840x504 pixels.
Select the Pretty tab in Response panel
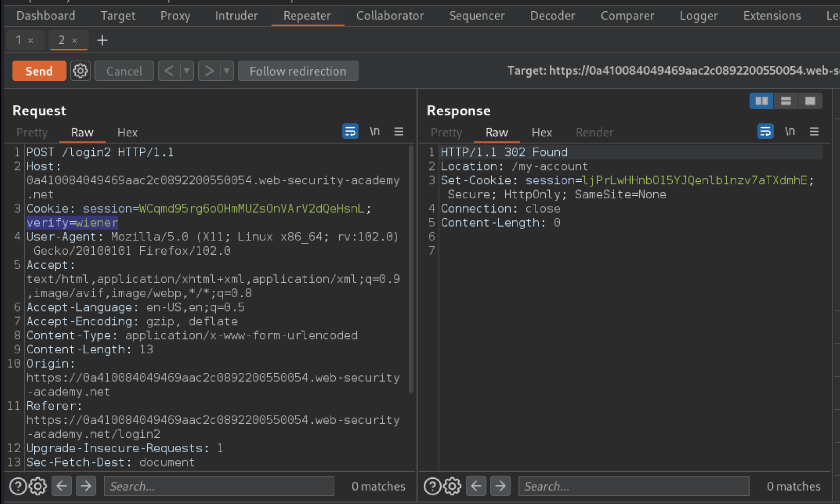click(446, 132)
